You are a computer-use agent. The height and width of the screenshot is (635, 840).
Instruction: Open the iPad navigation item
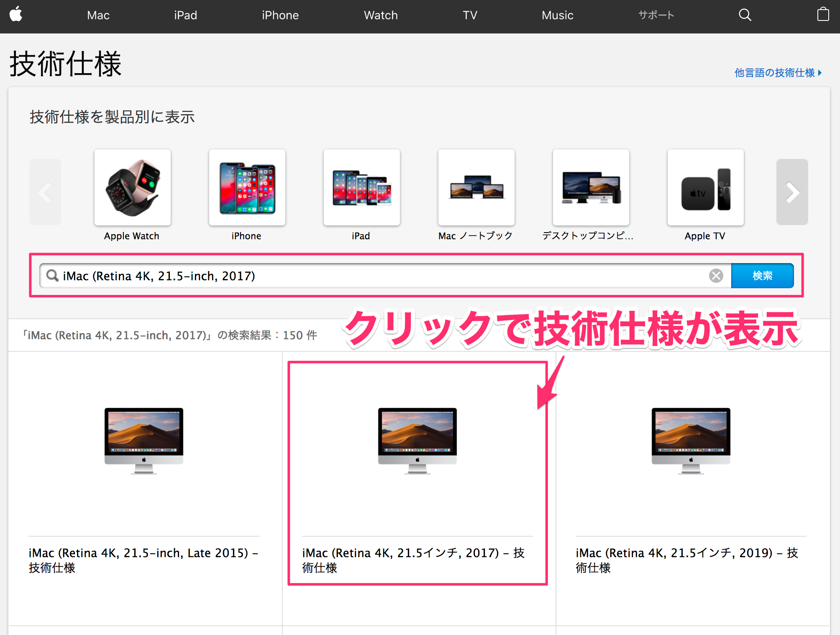pos(185,15)
